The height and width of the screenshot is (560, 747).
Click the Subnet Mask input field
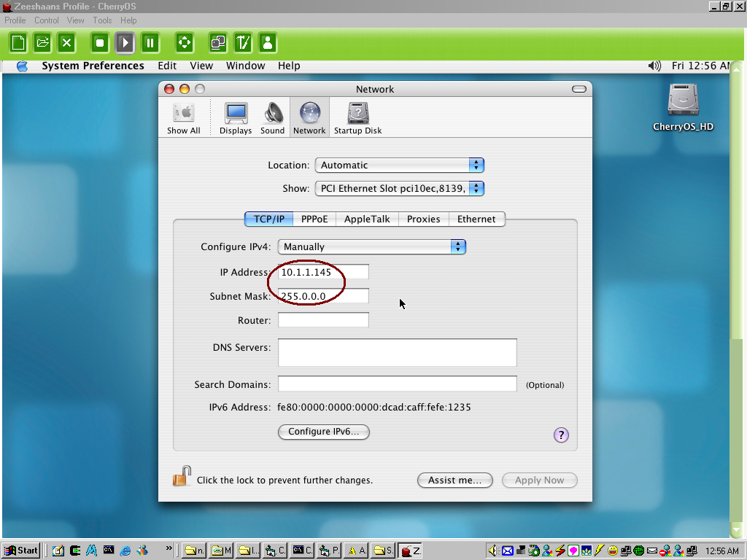click(323, 296)
